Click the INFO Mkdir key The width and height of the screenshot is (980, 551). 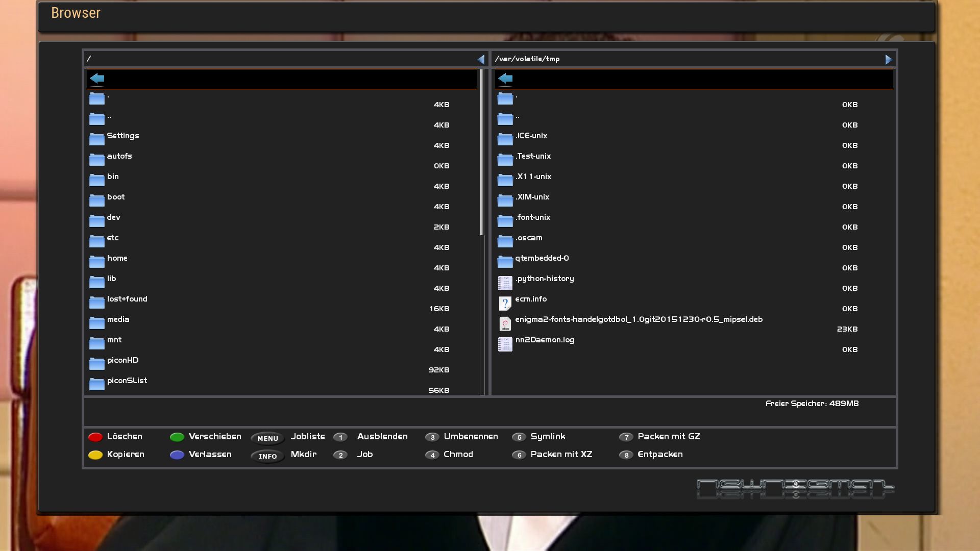click(x=267, y=456)
